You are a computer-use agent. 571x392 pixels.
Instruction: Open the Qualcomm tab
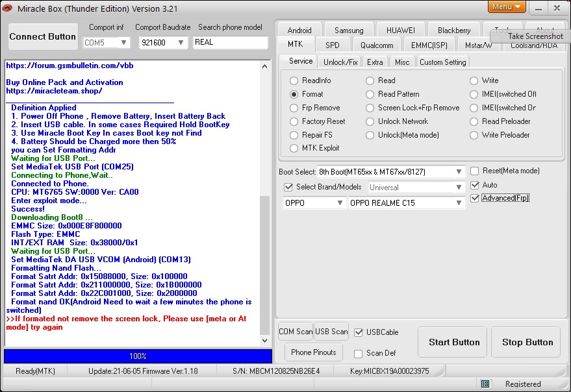click(x=377, y=45)
